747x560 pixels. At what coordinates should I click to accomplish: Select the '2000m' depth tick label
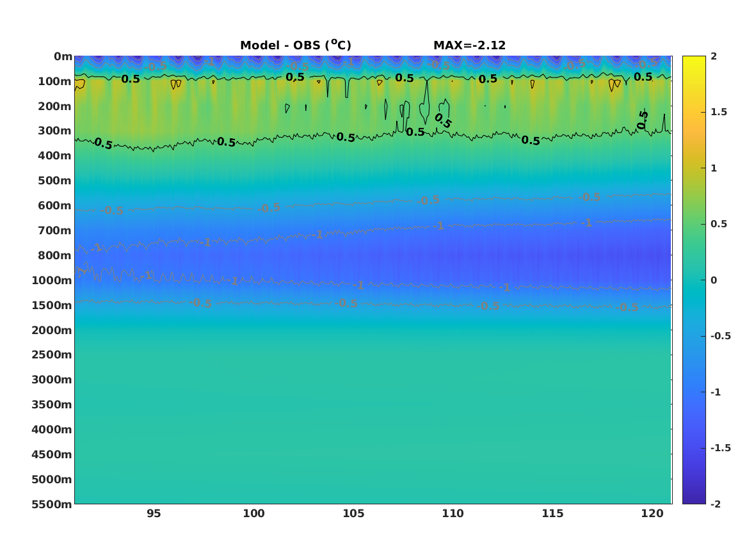tap(52, 330)
